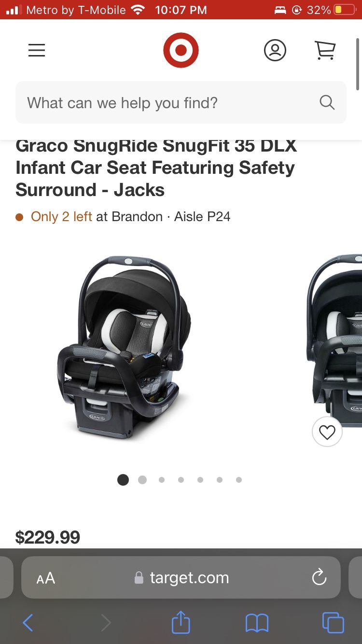Tap the target.com address bar
This screenshot has width=362, height=644.
[x=181, y=577]
